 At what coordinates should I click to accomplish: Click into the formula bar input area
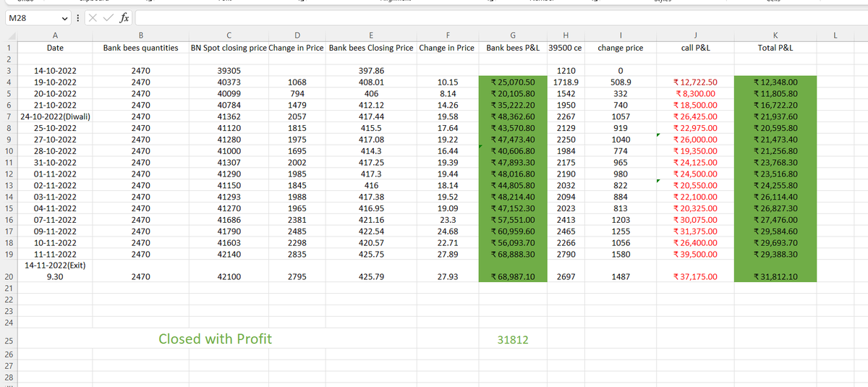(x=499, y=17)
